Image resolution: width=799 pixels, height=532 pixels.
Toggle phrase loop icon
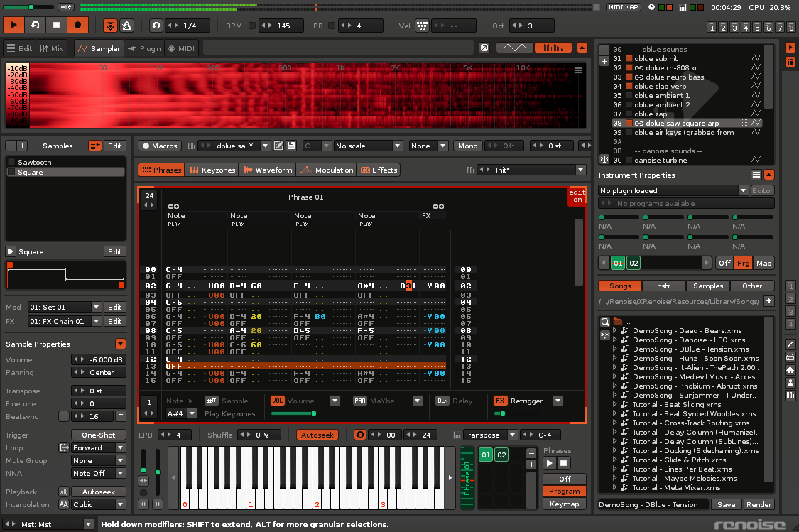click(x=360, y=435)
